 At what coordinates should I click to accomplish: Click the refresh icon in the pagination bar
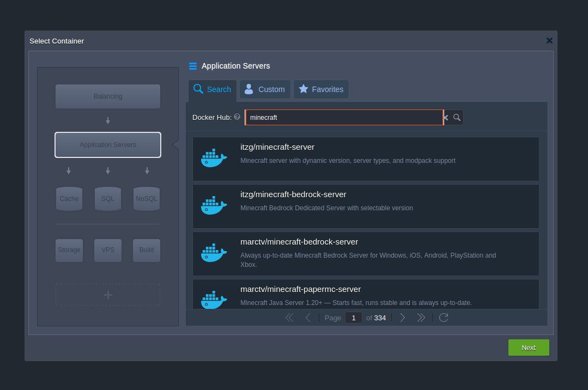pyautogui.click(x=443, y=318)
